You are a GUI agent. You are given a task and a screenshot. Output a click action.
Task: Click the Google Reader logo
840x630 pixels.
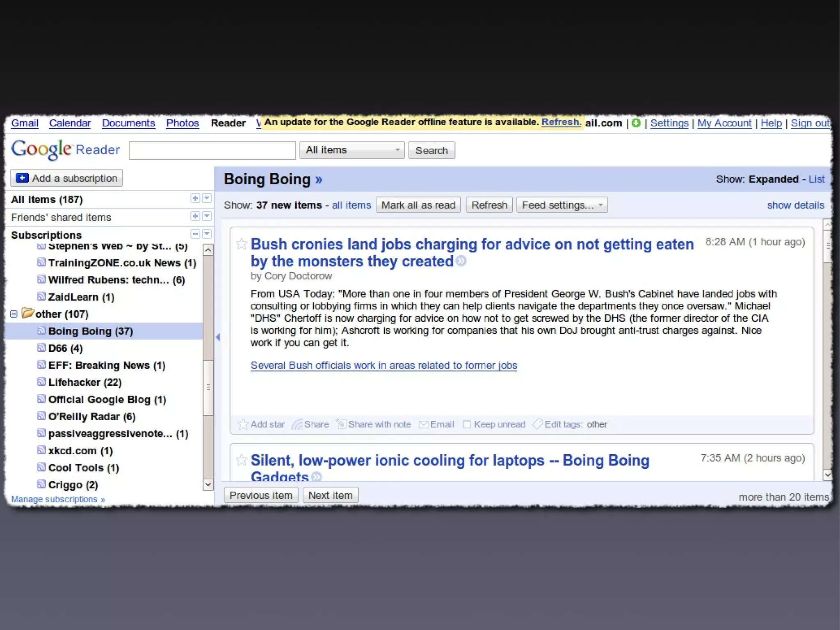coord(65,150)
